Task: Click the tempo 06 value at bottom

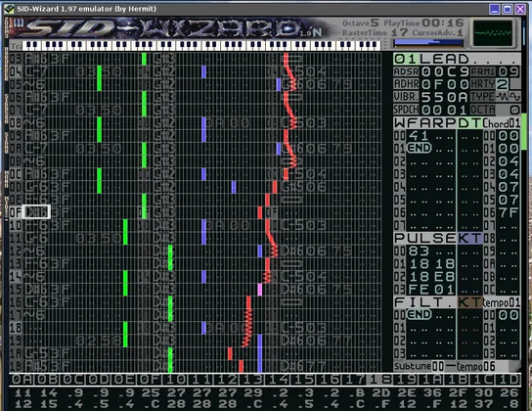Action: (x=489, y=366)
